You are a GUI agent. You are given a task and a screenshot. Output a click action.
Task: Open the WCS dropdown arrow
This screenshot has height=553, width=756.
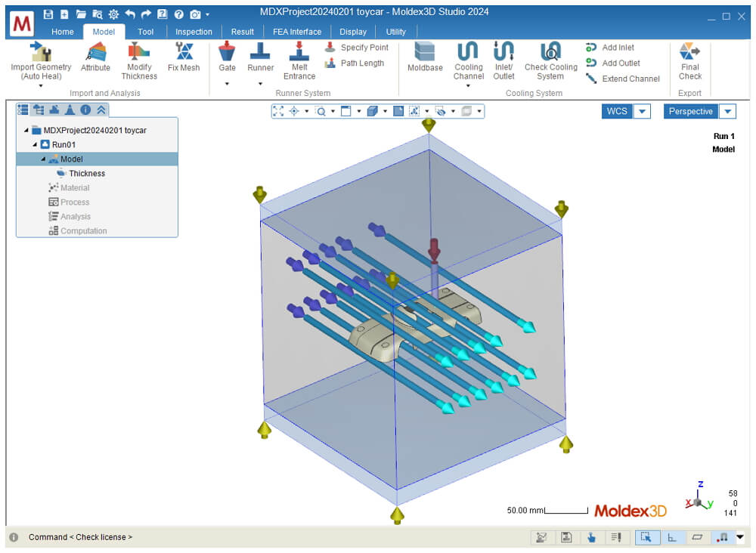pyautogui.click(x=642, y=111)
